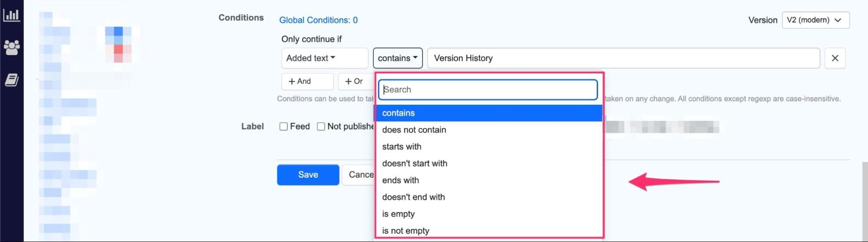The height and width of the screenshot is (242, 868).
Task: Open the Global Conditions: 0 link
Action: [318, 20]
